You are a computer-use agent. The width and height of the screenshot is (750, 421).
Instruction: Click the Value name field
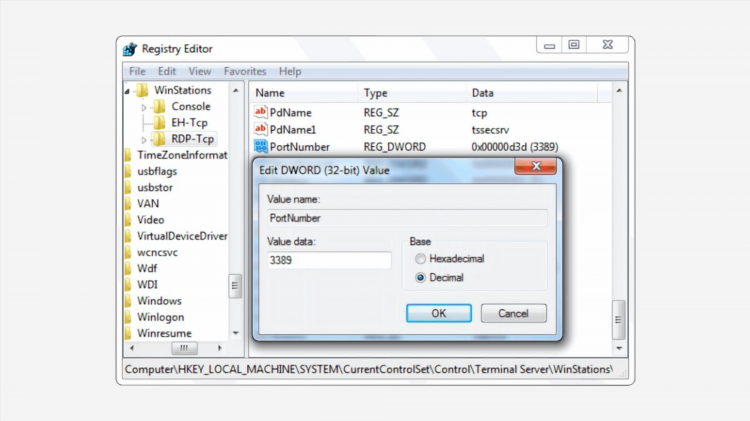407,218
